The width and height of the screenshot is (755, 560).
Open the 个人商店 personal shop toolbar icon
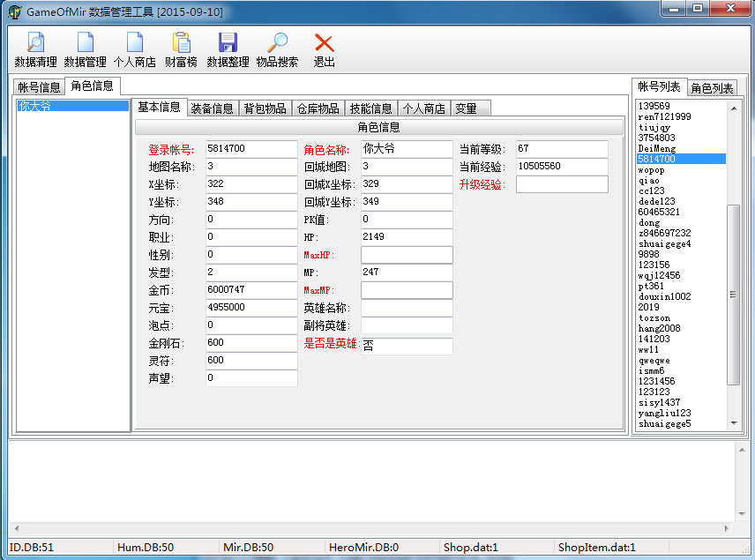(135, 49)
